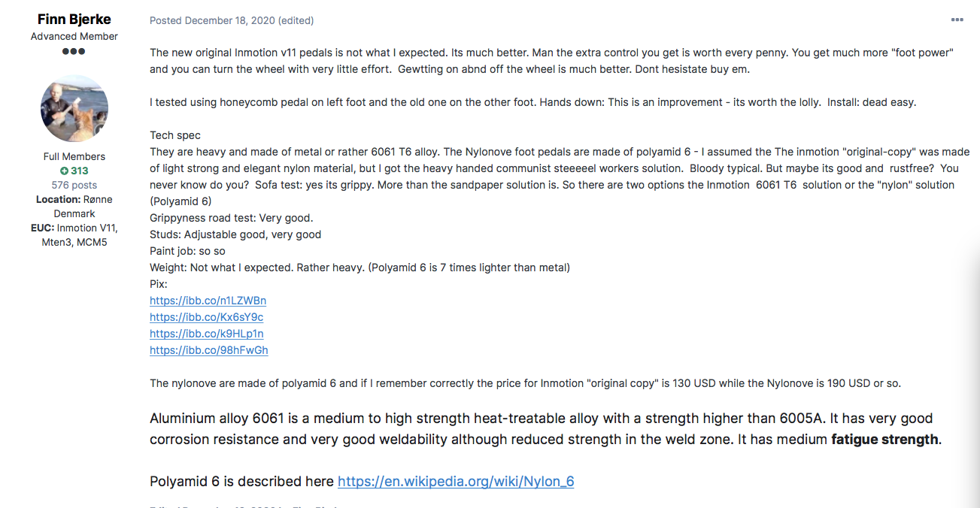Click the Location Rønne Denmark field

click(74, 207)
